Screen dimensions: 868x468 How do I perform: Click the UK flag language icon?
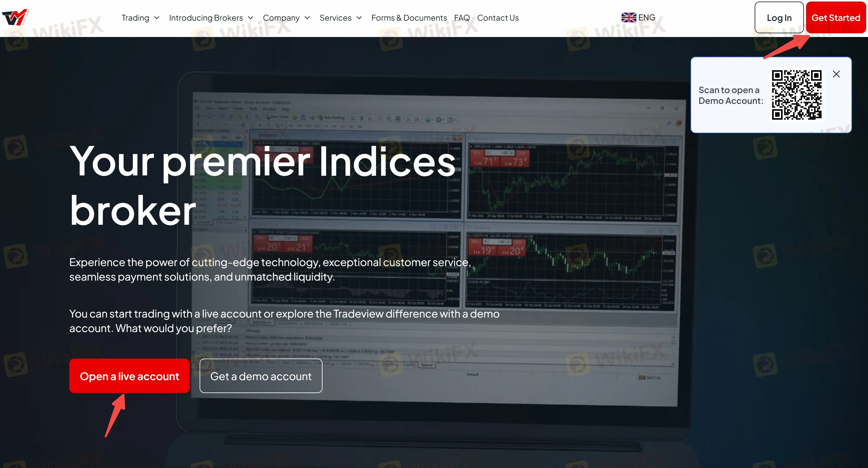pos(627,17)
